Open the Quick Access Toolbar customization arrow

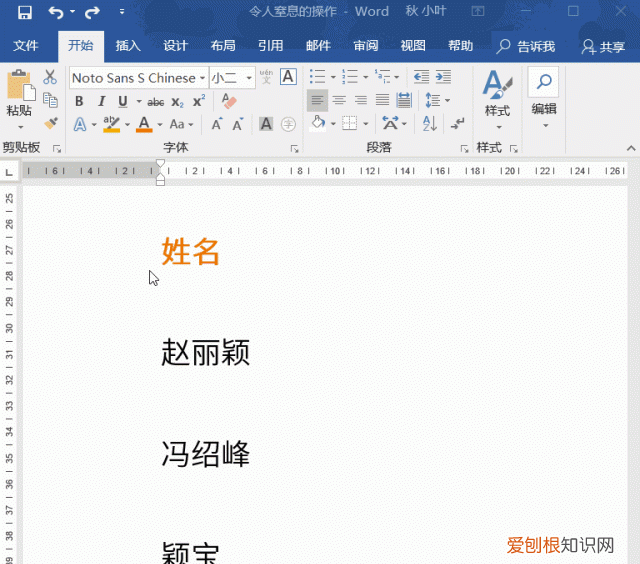click(x=122, y=12)
